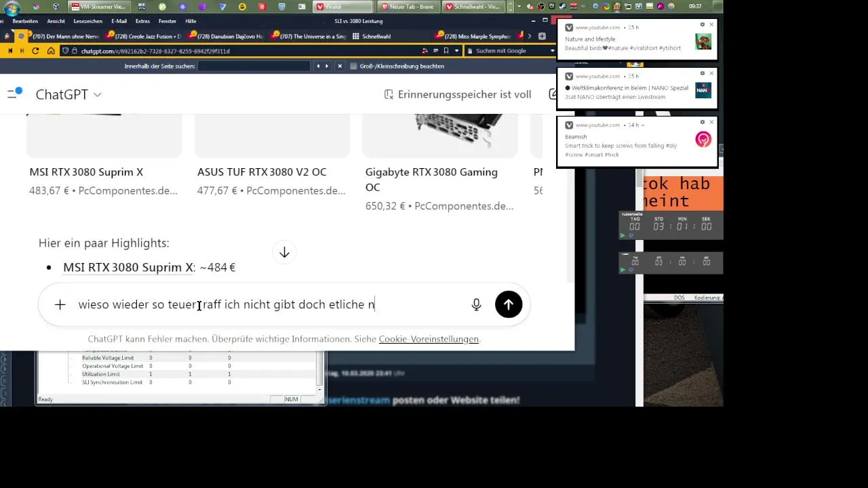The width and height of the screenshot is (868, 488).
Task: Start the lower countdown timer showing 03:00:00
Action: coord(623,270)
